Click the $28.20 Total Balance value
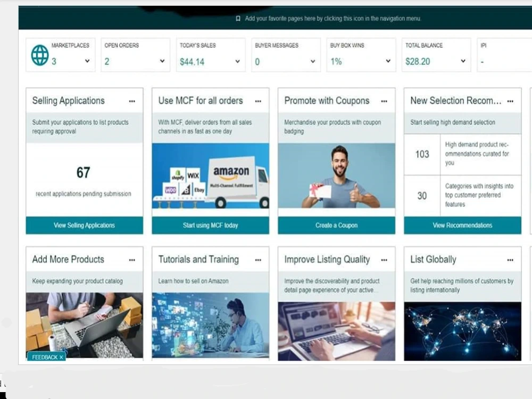The width and height of the screenshot is (532, 399). tap(418, 61)
